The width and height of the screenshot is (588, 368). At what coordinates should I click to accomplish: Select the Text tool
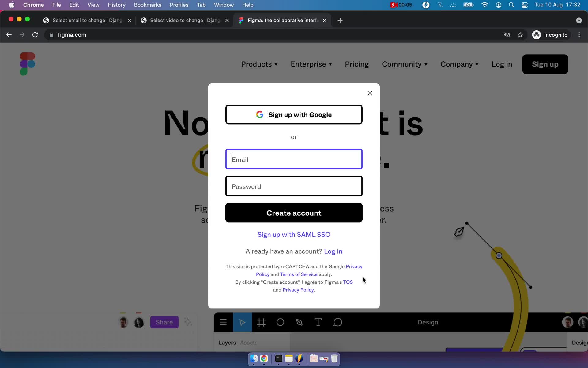(318, 322)
